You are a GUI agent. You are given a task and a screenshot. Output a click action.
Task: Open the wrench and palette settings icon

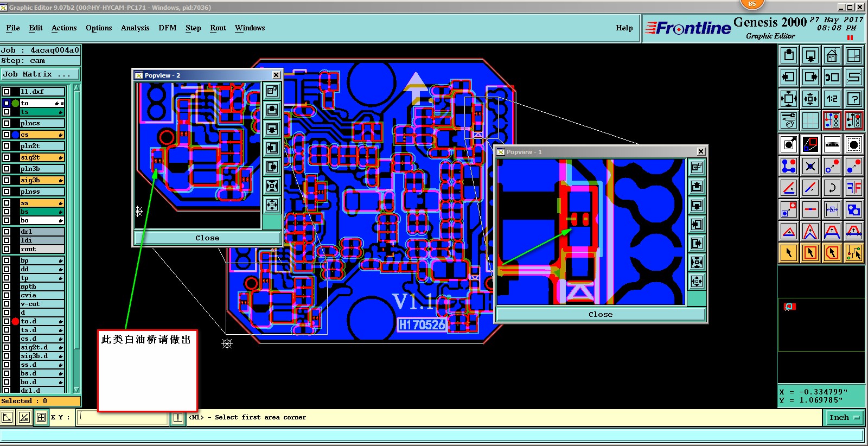point(789,120)
